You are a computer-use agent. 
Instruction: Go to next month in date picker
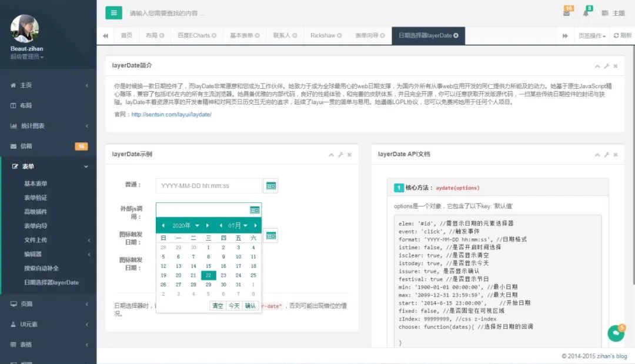pos(256,226)
